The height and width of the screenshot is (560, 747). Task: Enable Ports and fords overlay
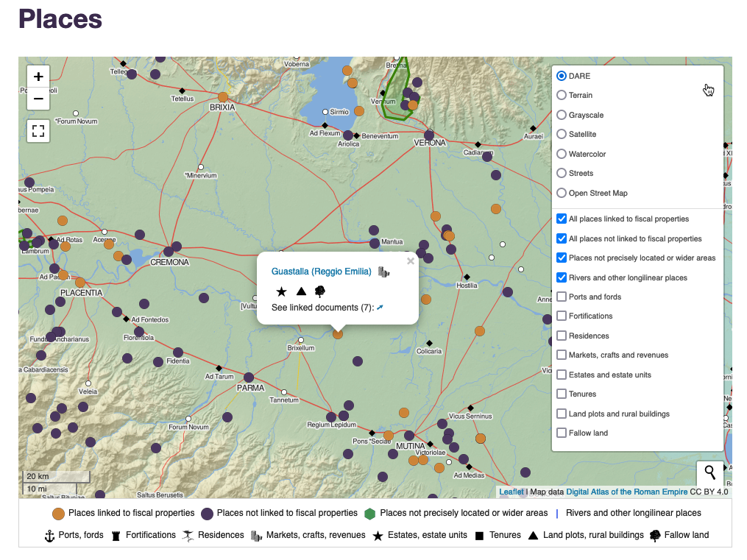tap(562, 297)
